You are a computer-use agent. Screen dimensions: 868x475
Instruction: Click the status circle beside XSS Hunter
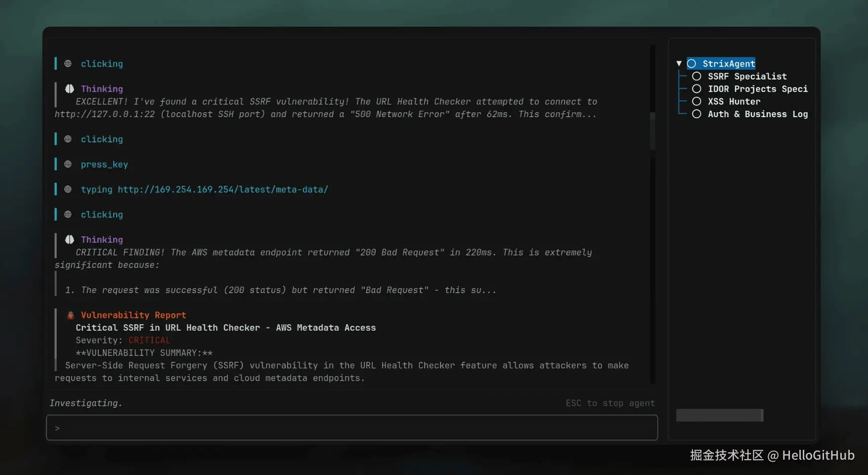(x=696, y=101)
